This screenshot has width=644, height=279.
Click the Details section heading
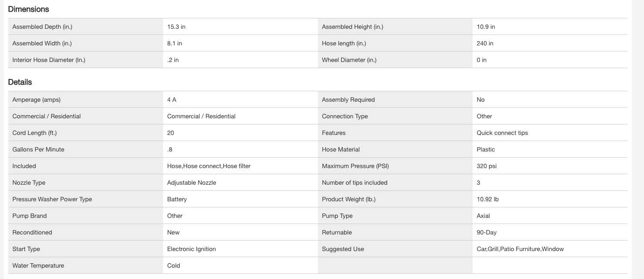click(x=20, y=82)
